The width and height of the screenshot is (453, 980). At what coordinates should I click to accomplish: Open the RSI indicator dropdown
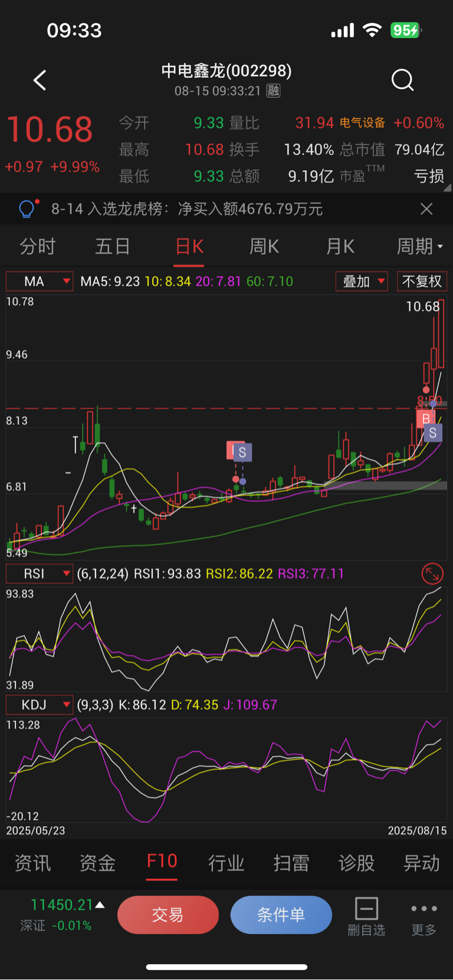pos(40,573)
